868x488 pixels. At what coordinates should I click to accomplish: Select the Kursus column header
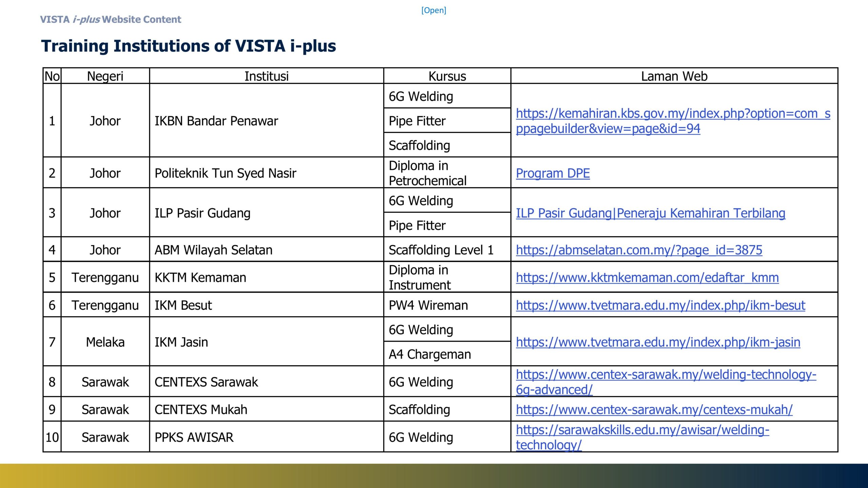pyautogui.click(x=447, y=77)
